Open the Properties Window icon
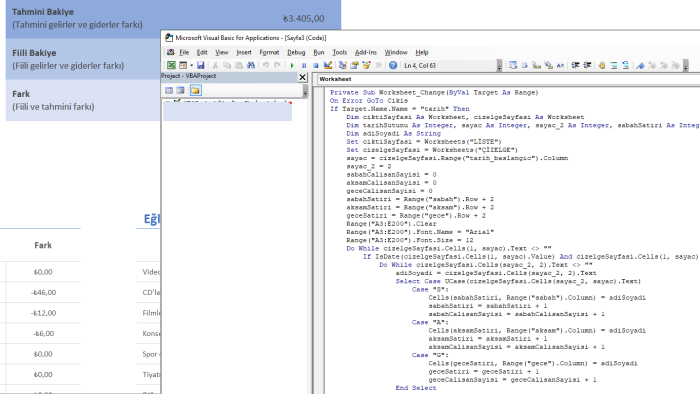The image size is (700, 394). click(x=354, y=65)
